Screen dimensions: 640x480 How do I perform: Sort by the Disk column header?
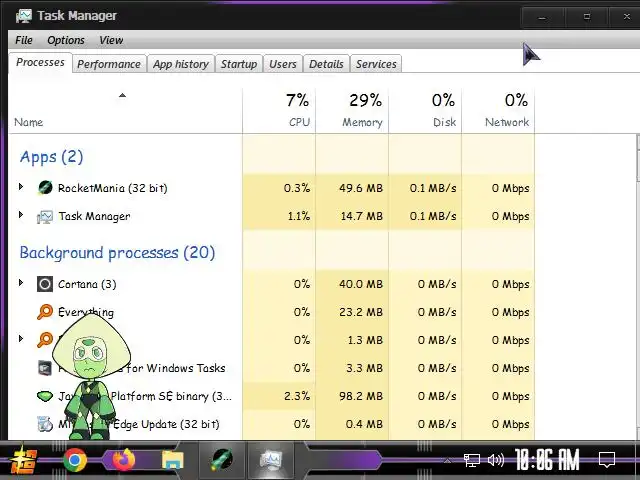point(425,110)
